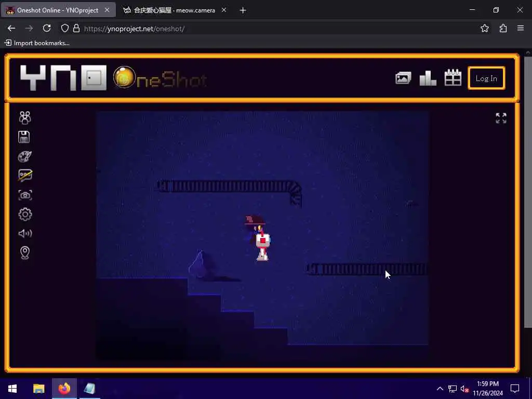
Task: Open the notepad-like app in taskbar
Action: click(x=89, y=389)
